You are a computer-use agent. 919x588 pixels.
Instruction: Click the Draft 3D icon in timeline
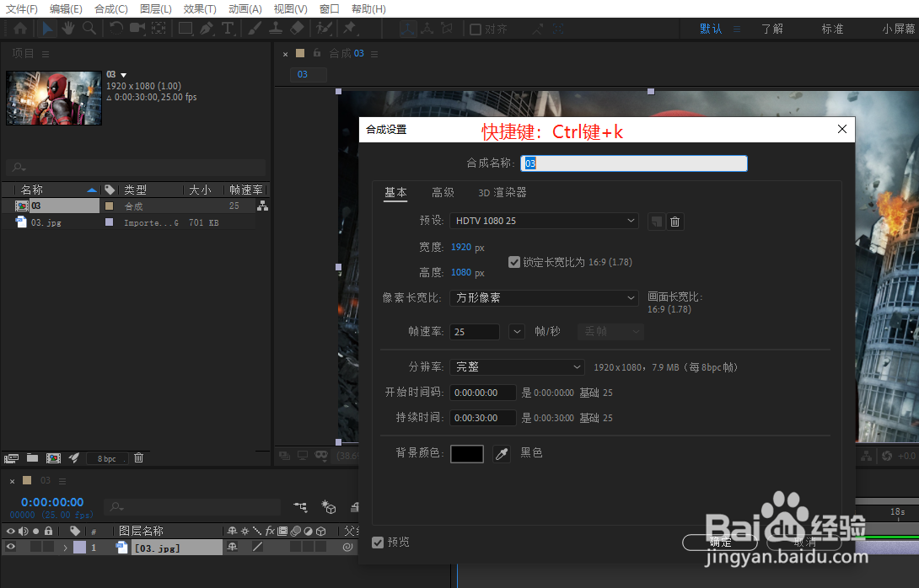[x=329, y=506]
